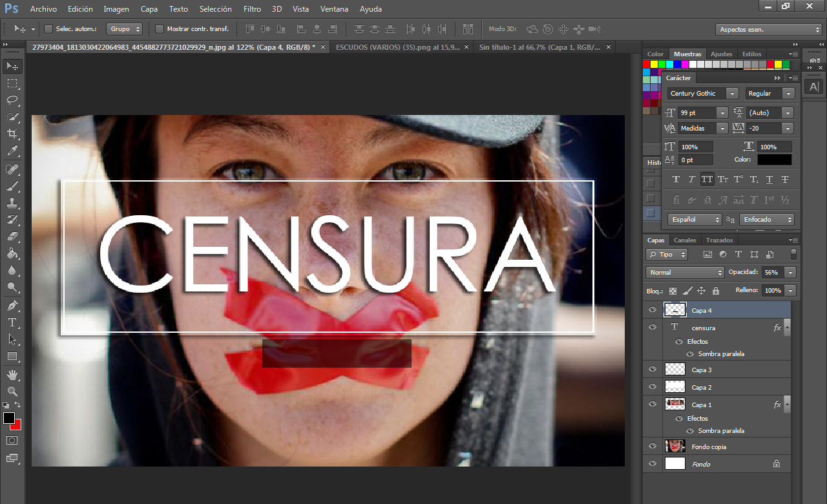Enable the Selec. autom. checkbox
The height and width of the screenshot is (504, 827).
tap(48, 29)
